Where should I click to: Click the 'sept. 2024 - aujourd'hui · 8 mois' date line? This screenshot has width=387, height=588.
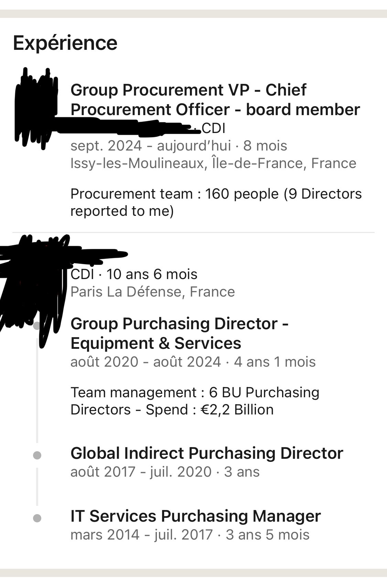click(179, 146)
